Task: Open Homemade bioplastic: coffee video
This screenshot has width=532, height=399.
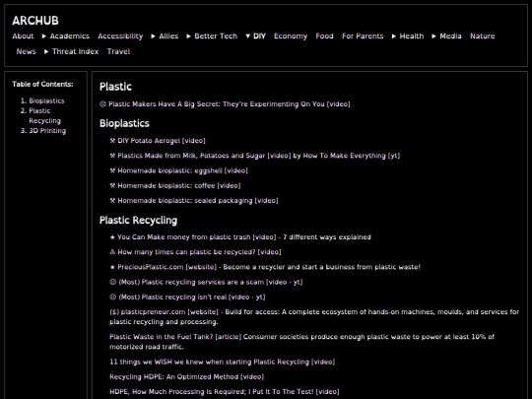Action: click(x=178, y=185)
